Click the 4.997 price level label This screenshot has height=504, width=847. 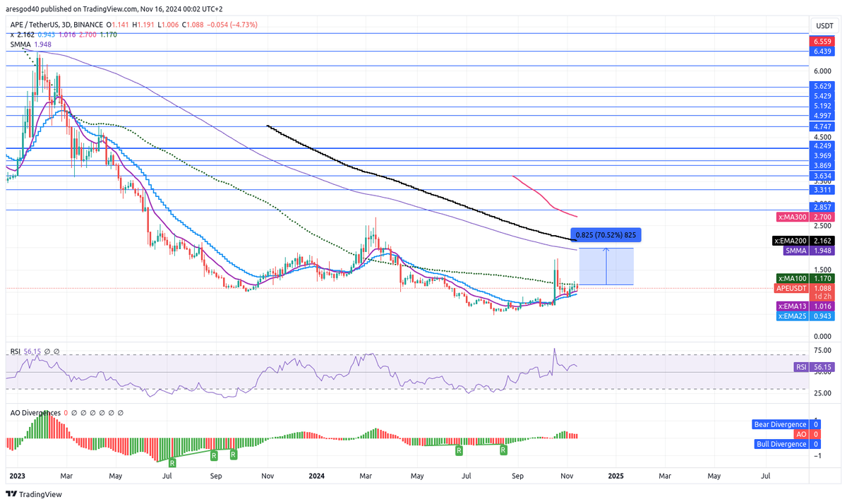[824, 116]
